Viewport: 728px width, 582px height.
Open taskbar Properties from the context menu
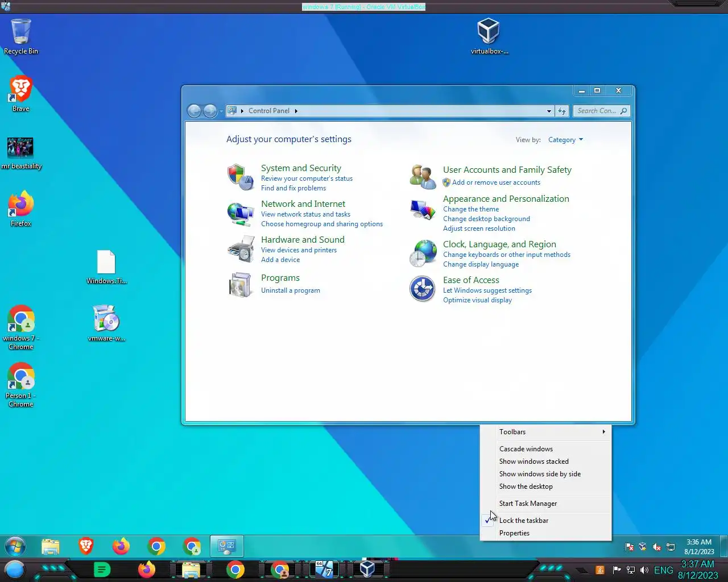coord(546,533)
